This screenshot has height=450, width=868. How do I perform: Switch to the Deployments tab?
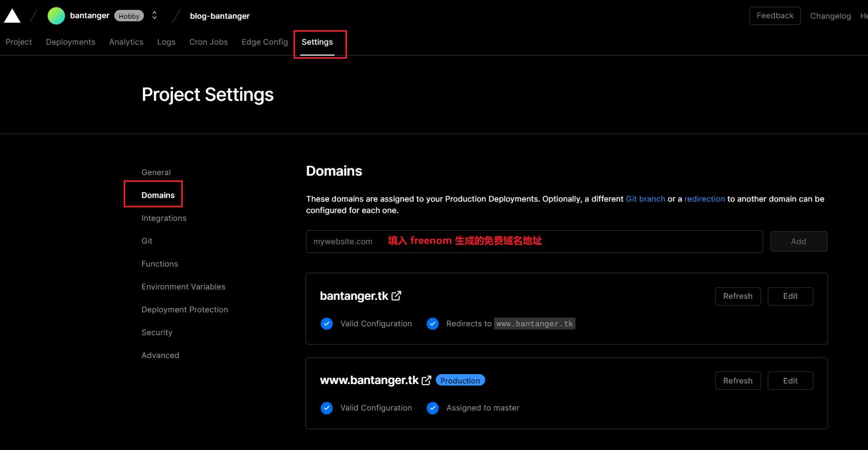71,42
